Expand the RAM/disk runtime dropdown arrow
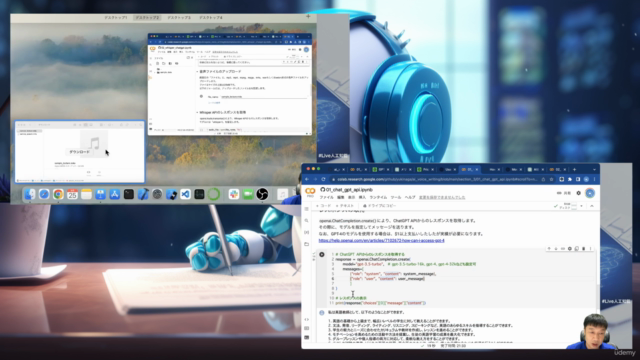 tap(582, 206)
